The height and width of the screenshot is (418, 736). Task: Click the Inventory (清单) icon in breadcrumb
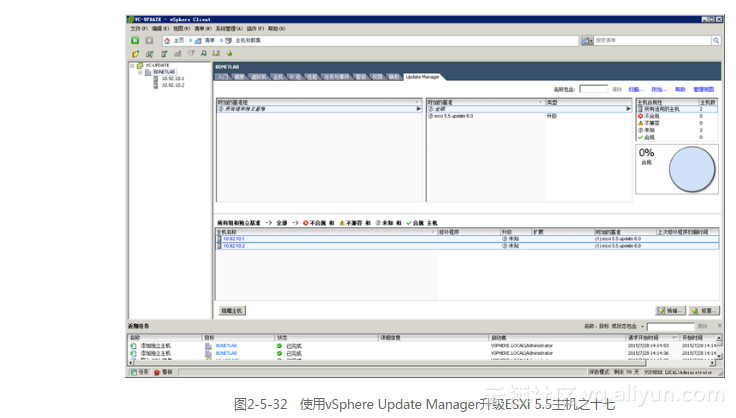(198, 41)
